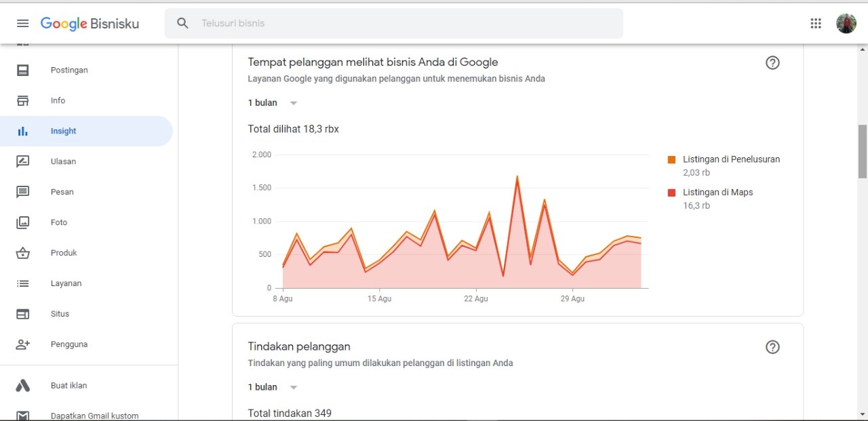This screenshot has width=868, height=421.
Task: Click the Layanan list icon
Action: pos(23,283)
